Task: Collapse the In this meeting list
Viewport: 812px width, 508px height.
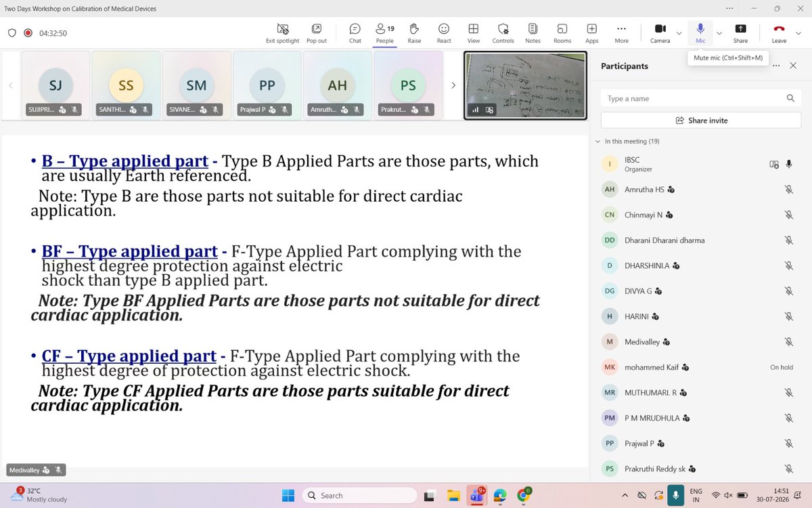Action: click(x=597, y=141)
